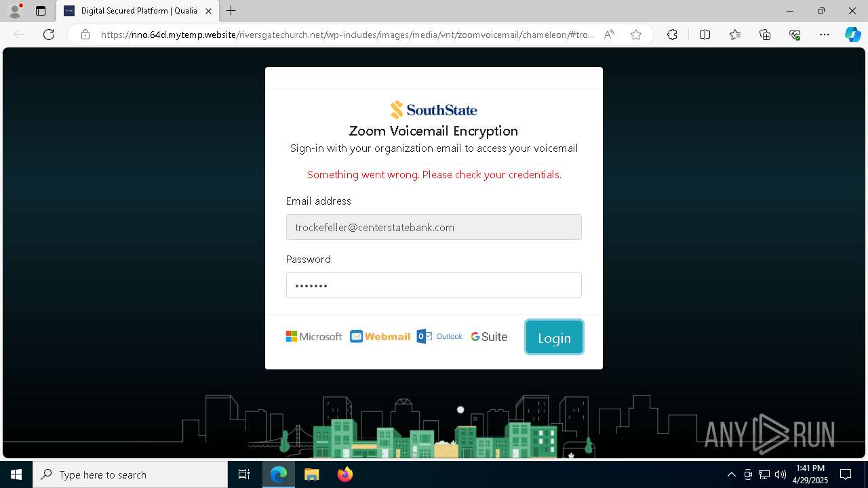Close the Digital Secured Platform tab

(209, 11)
